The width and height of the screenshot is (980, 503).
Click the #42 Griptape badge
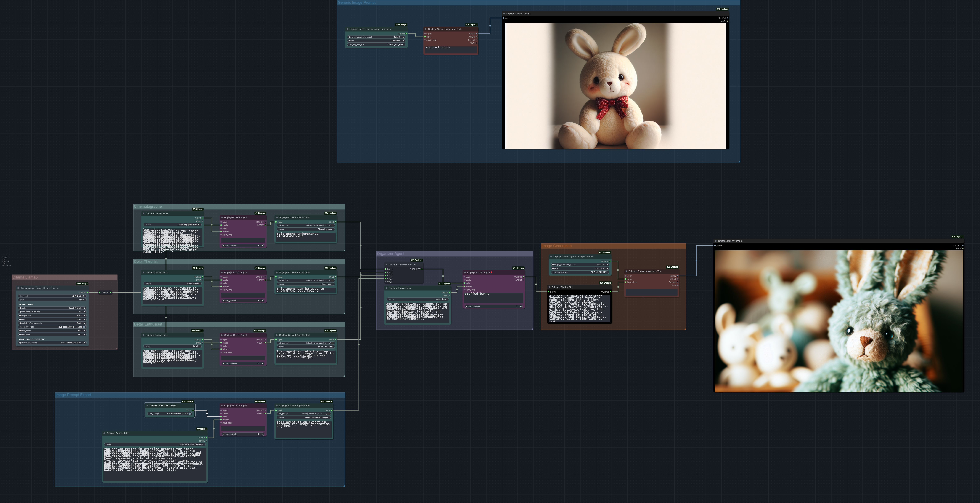[82, 284]
